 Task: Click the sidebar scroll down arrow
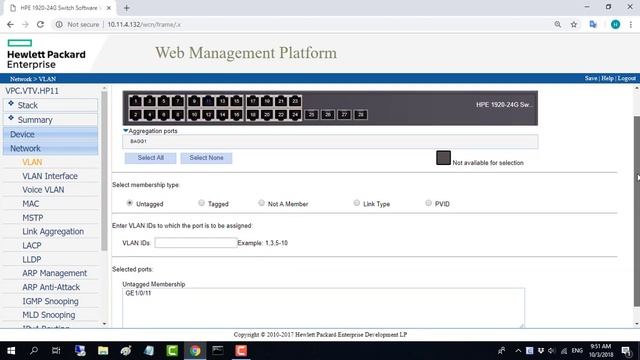[x=104, y=324]
